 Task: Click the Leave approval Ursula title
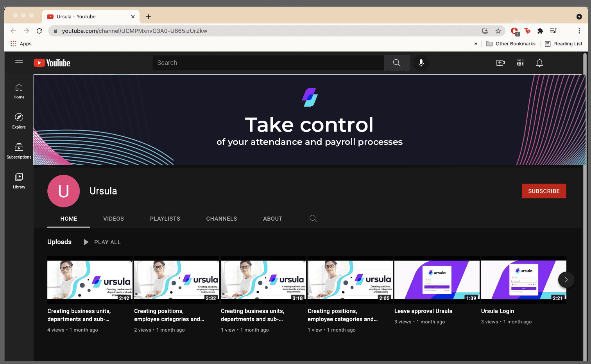tap(423, 311)
